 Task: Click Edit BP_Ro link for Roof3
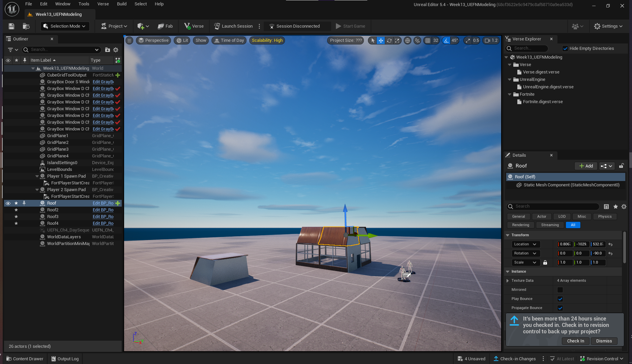tap(103, 217)
